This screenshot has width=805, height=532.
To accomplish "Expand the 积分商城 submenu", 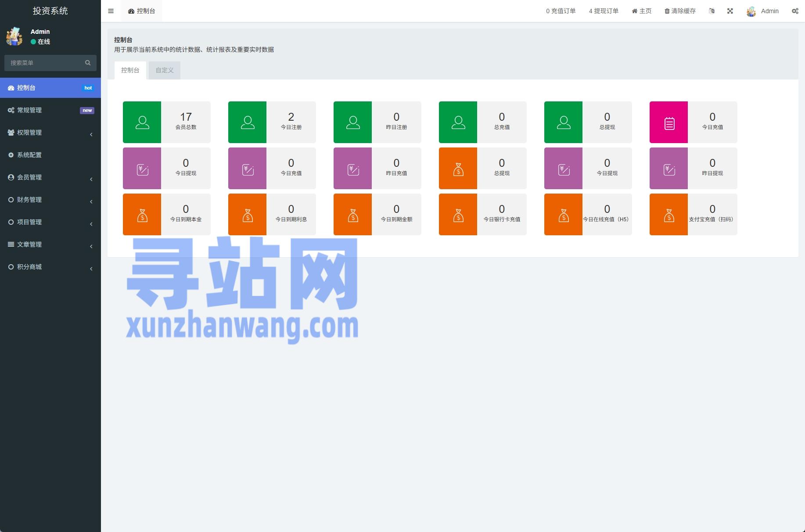I will click(x=50, y=267).
